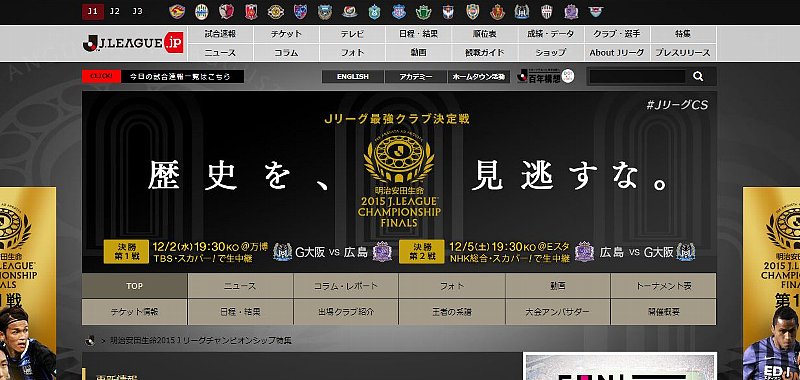Image resolution: width=800 pixels, height=380 pixels.
Task: Open the FC Tokyo club crest
Action: 301,11
